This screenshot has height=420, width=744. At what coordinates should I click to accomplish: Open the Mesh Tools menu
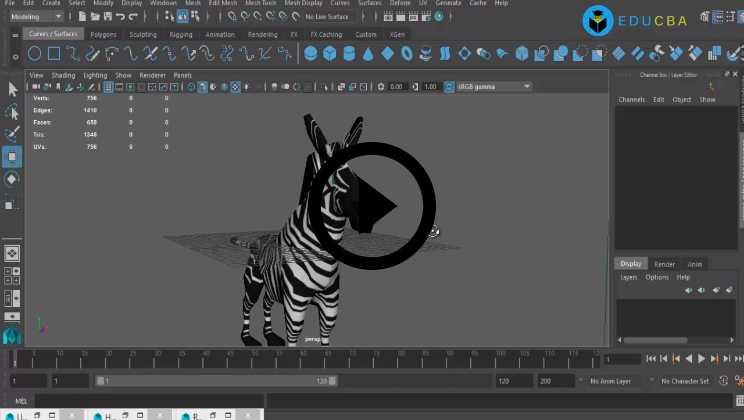[x=260, y=3]
